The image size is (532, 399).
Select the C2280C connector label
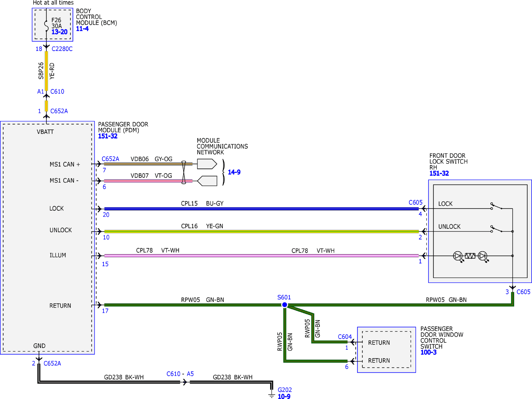(62, 49)
